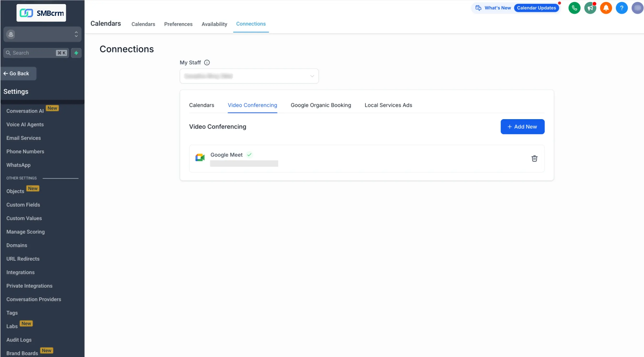Open Objects settings

15,191
